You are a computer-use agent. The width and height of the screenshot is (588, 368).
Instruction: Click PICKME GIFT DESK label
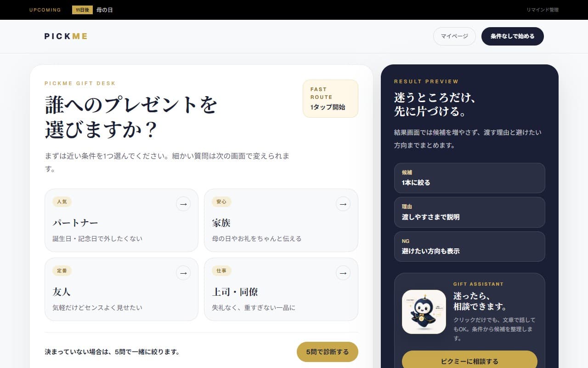[x=80, y=83]
